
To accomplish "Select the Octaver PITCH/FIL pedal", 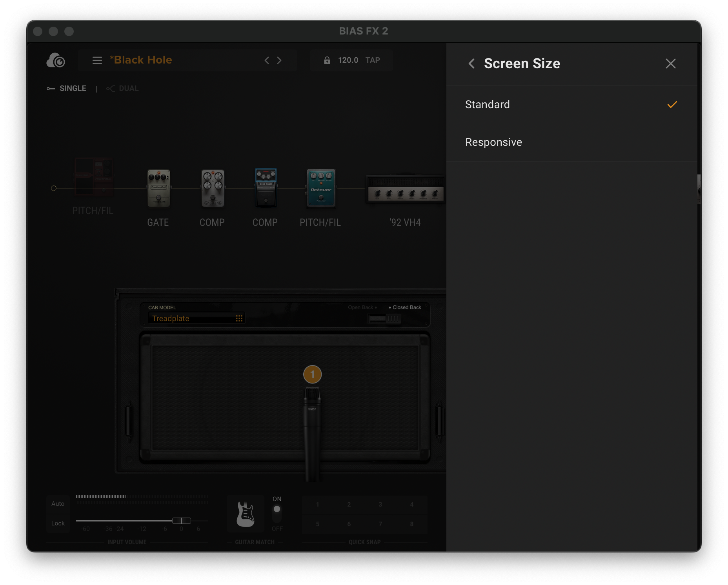I will coord(321,188).
